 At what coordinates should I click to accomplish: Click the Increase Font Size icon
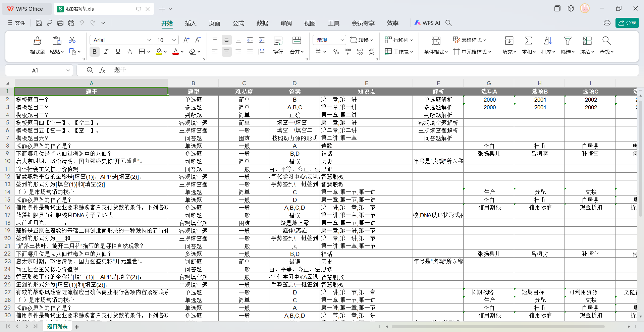point(186,40)
